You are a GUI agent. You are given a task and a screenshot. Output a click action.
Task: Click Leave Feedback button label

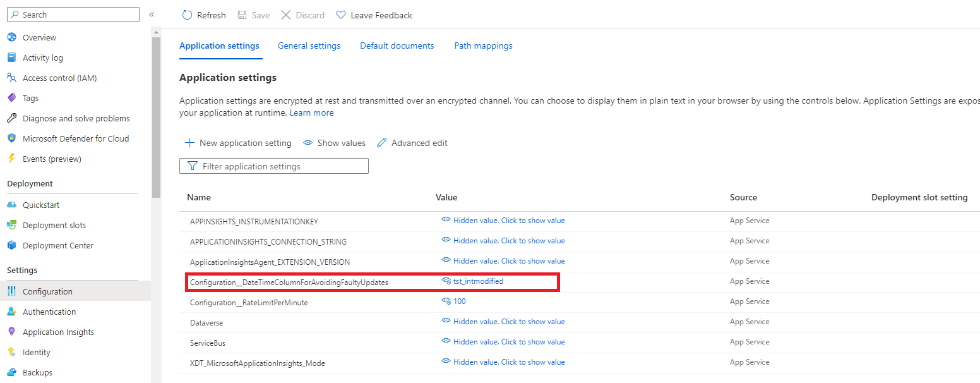pos(381,15)
